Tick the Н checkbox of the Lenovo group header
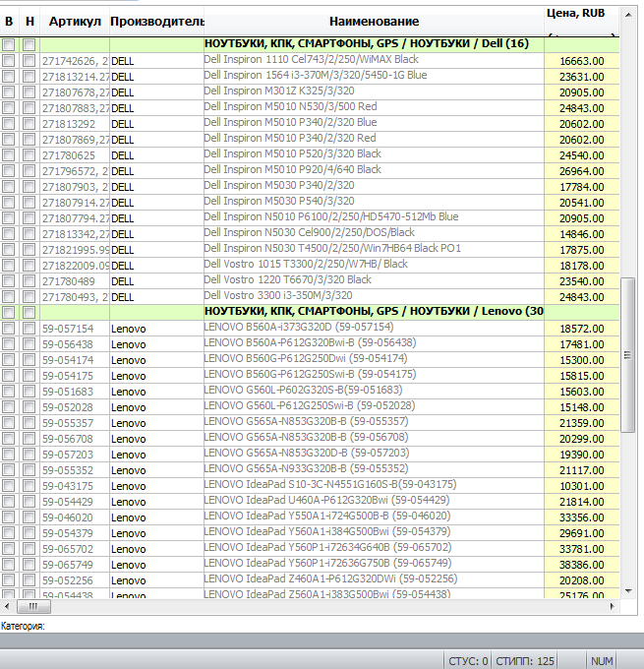644x669 pixels. (29, 312)
